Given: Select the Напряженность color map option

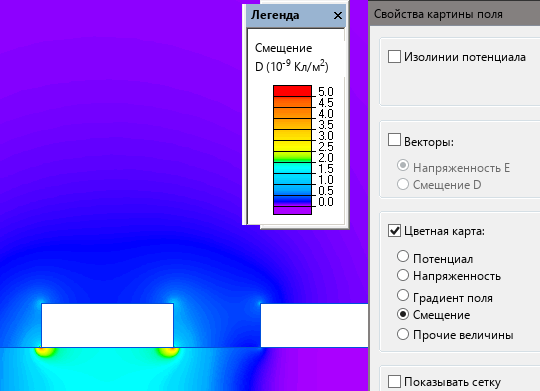Looking at the screenshot, I should click(x=403, y=275).
